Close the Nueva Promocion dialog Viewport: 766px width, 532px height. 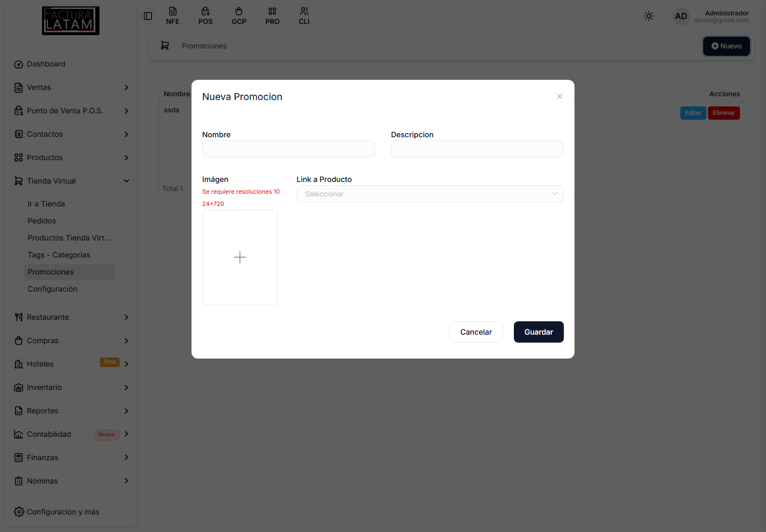[560, 96]
